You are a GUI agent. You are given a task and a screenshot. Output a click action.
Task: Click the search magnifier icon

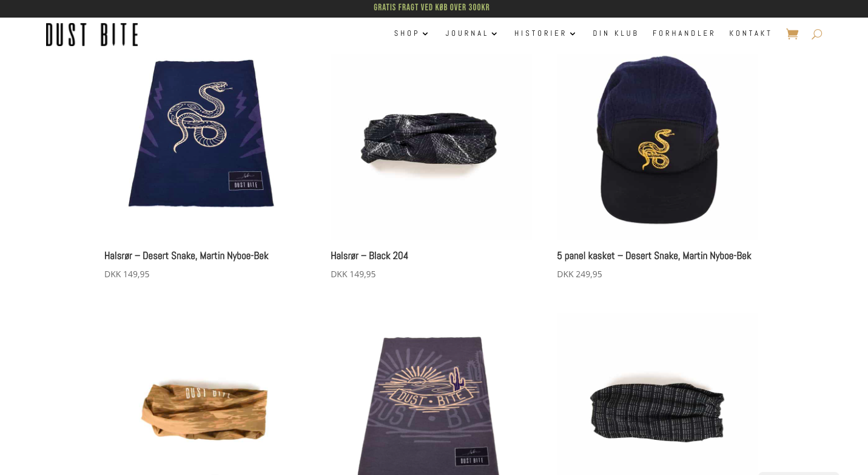coord(816,34)
